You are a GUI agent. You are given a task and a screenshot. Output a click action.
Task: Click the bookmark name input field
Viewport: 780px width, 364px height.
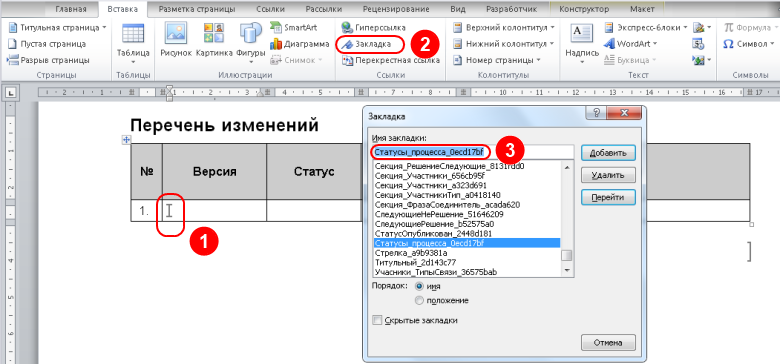click(x=473, y=152)
